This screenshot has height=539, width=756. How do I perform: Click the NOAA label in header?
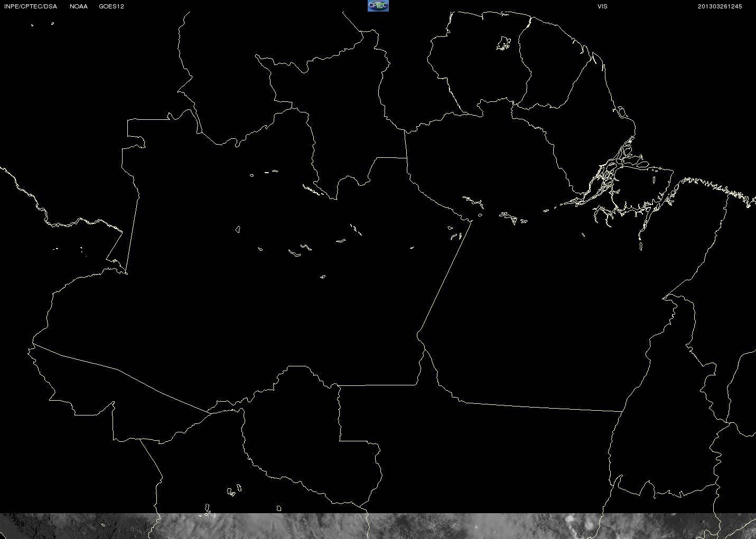tap(79, 6)
